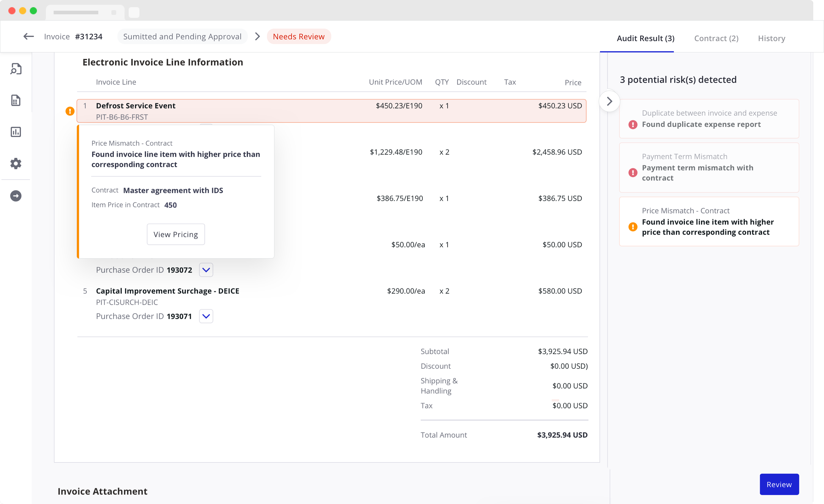Click the PIT-CISURCH-DEIC item code
This screenshot has height=504, width=824.
point(127,302)
